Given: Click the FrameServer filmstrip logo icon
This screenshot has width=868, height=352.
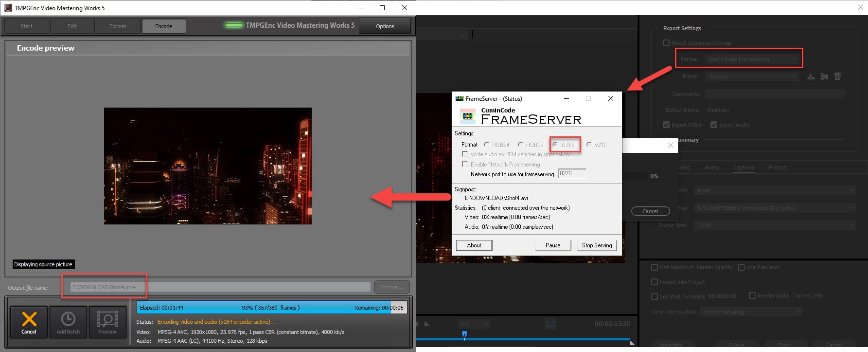Looking at the screenshot, I should pyautogui.click(x=468, y=116).
